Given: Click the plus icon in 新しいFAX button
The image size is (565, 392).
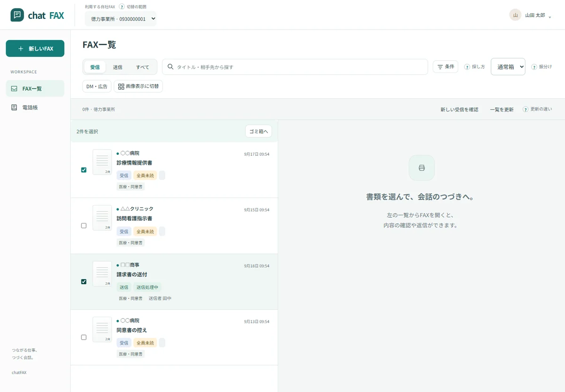Looking at the screenshot, I should pos(20,48).
